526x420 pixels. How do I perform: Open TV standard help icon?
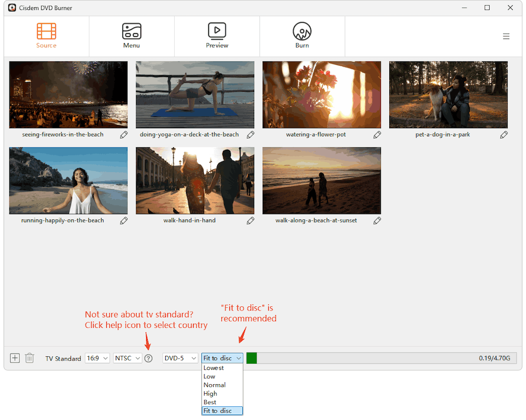[x=148, y=358]
